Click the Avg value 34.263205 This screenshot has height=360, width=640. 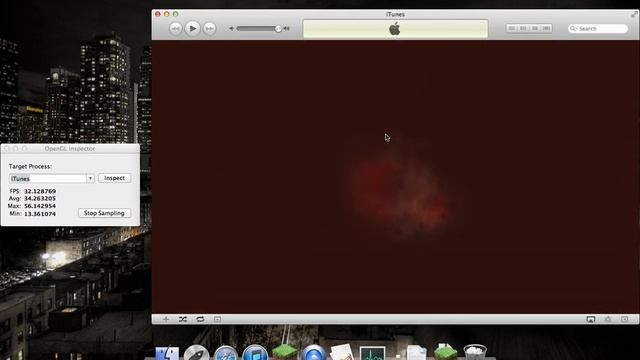[x=40, y=198]
